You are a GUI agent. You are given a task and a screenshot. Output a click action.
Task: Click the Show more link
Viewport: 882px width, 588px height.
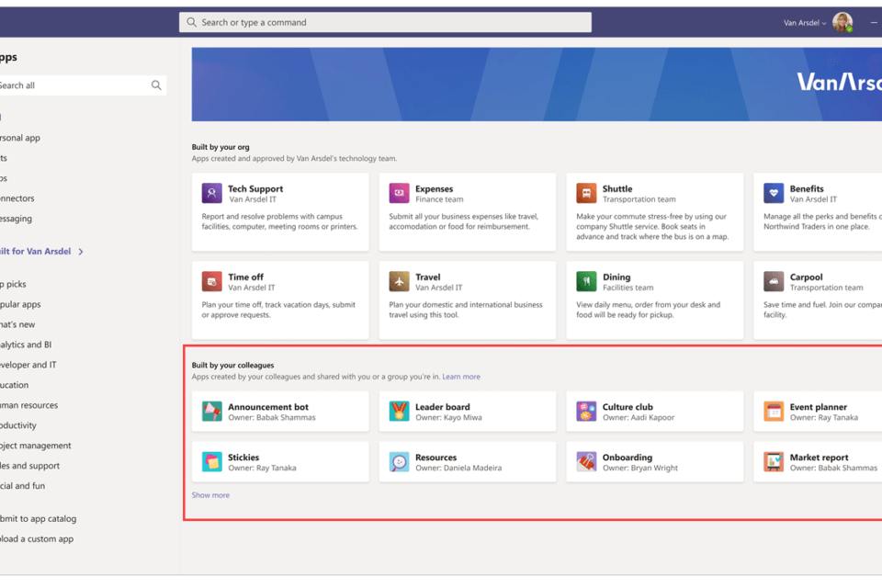[210, 495]
